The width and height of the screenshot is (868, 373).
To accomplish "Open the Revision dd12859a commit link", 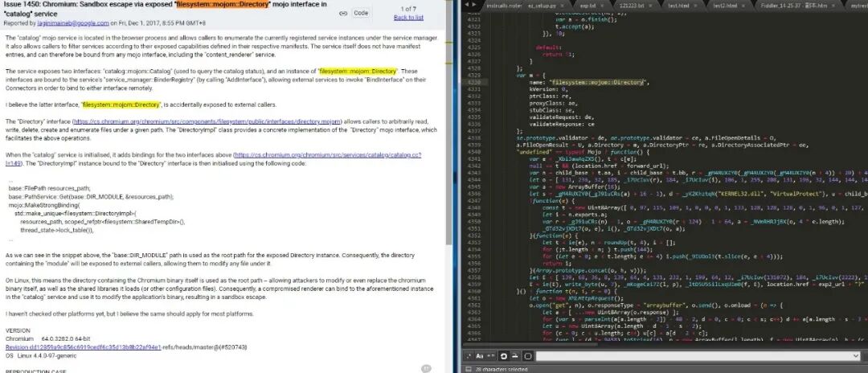I will tap(83, 347).
